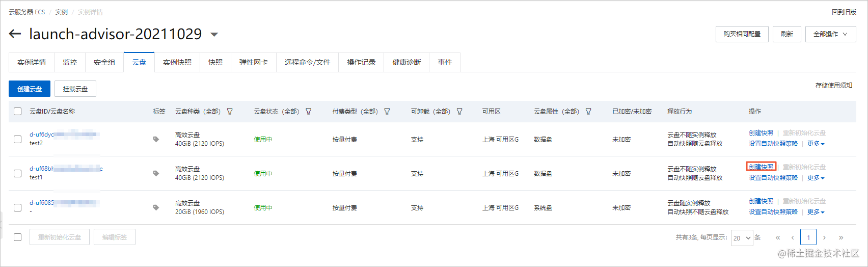Click the 系统盘 disk attribute cell

543,208
